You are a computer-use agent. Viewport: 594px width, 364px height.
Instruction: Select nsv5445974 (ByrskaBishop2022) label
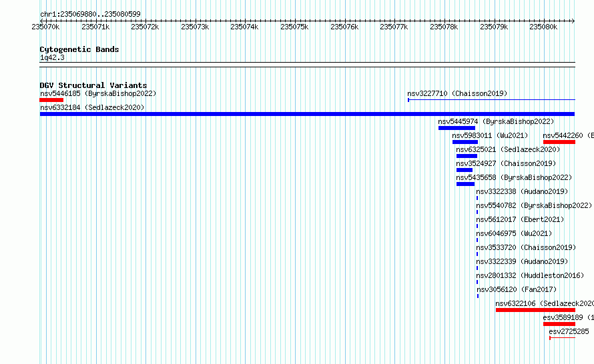tap(496, 121)
